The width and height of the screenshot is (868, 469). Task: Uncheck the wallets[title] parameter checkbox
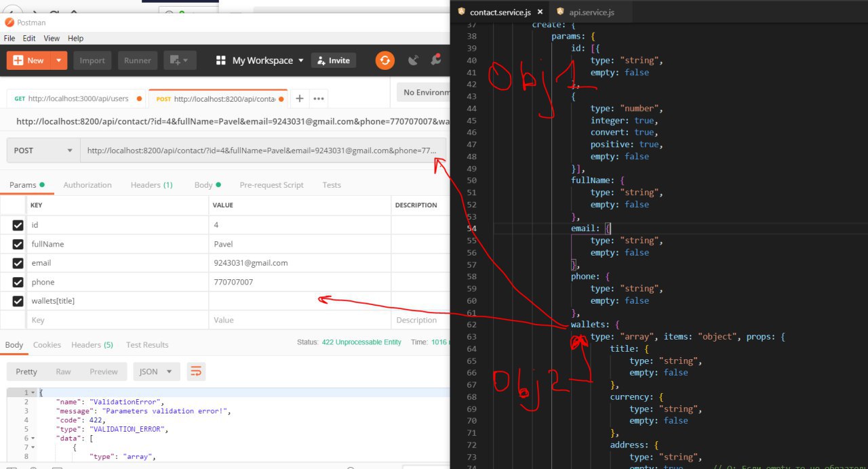pyautogui.click(x=18, y=301)
